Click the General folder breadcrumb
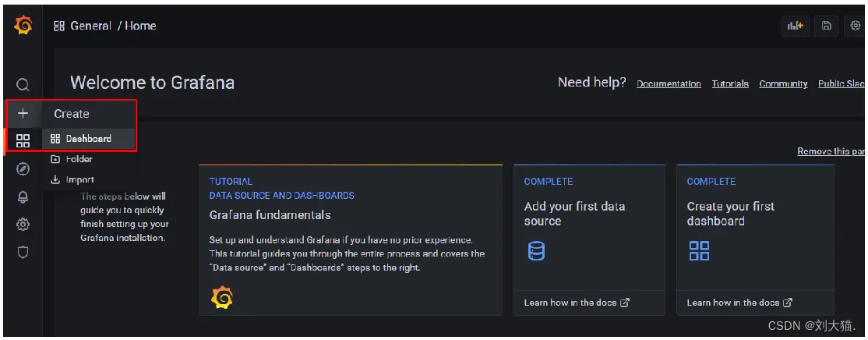This screenshot has width=868, height=340. click(91, 26)
